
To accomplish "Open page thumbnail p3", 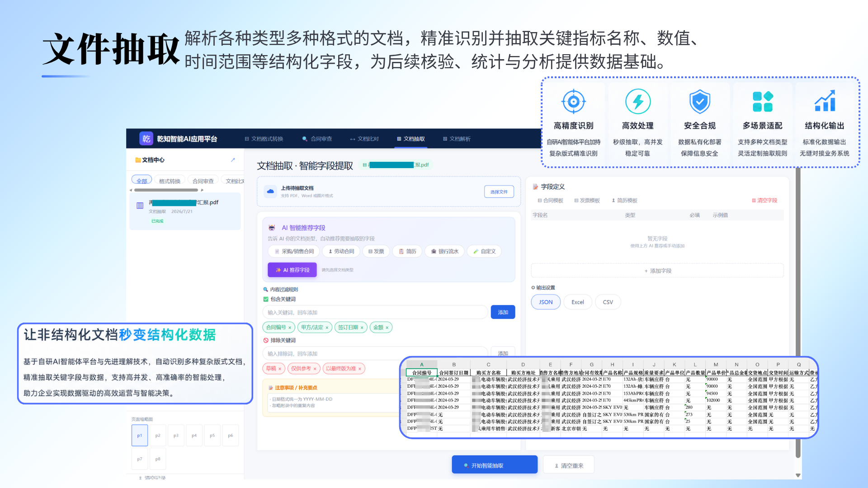I will coord(176,436).
